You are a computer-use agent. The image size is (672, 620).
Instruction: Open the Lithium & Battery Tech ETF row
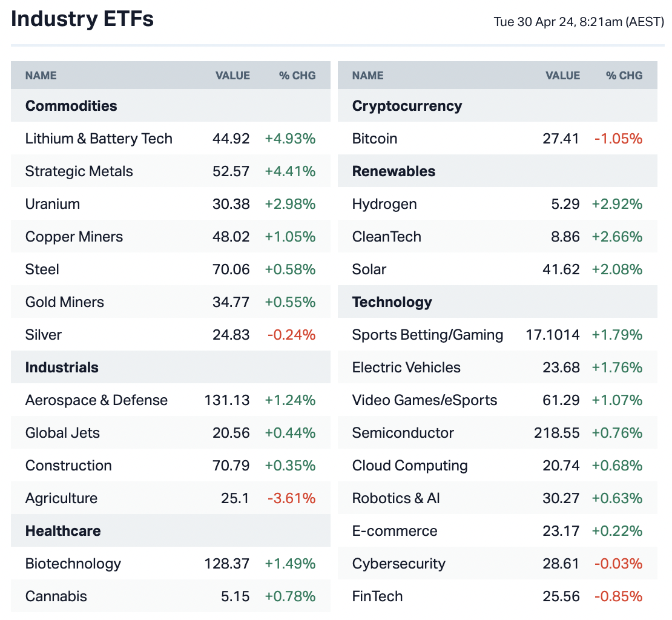(x=99, y=139)
